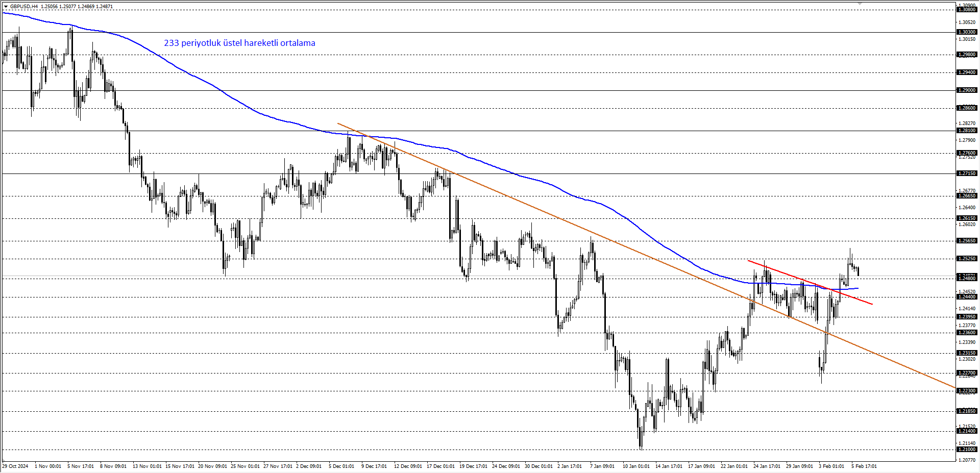
Task: Click the '19 Dec 17:01' time axis label
Action: tap(474, 466)
